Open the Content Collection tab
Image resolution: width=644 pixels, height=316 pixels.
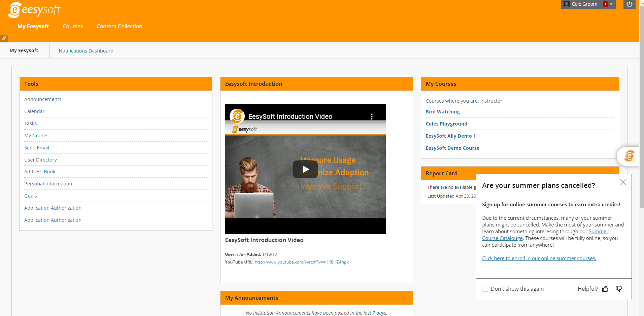(x=120, y=26)
